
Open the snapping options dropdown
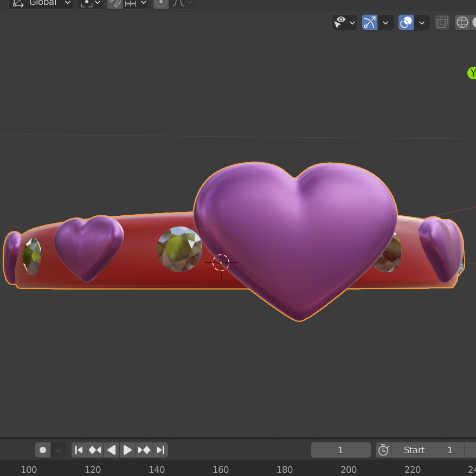[x=136, y=4]
